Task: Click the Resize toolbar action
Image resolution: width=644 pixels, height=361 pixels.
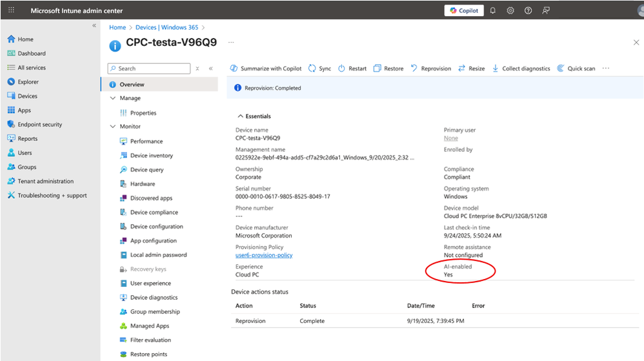Action: [x=472, y=68]
